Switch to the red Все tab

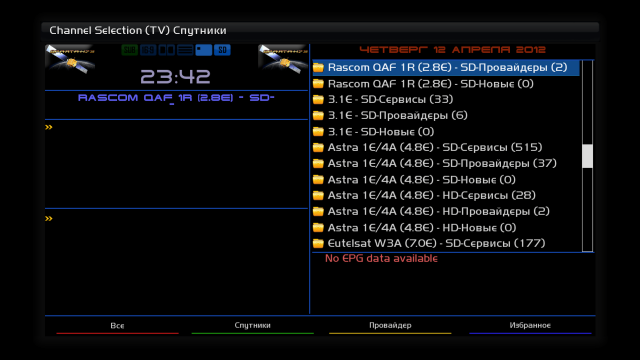tap(118, 326)
